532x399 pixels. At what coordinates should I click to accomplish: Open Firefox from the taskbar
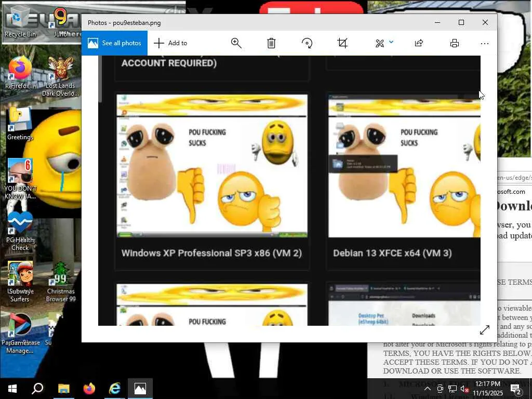pos(89,389)
